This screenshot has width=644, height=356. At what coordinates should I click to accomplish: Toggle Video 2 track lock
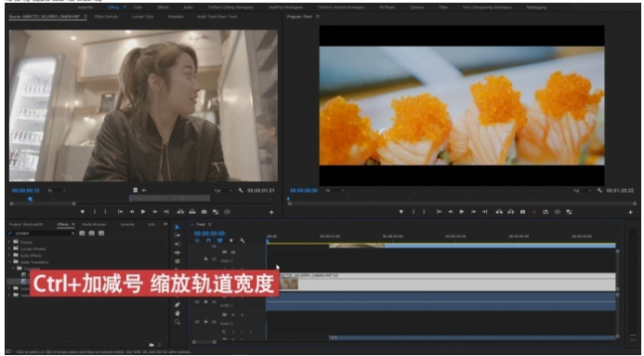click(206, 259)
